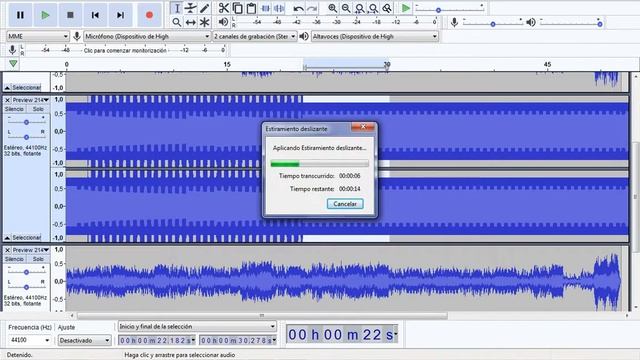The width and height of the screenshot is (640, 360).
Task: Click the green Play-at-speed button
Action: [405, 8]
